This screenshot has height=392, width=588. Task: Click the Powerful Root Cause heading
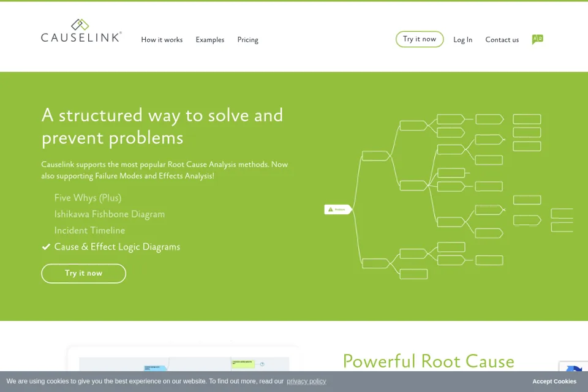pyautogui.click(x=429, y=361)
